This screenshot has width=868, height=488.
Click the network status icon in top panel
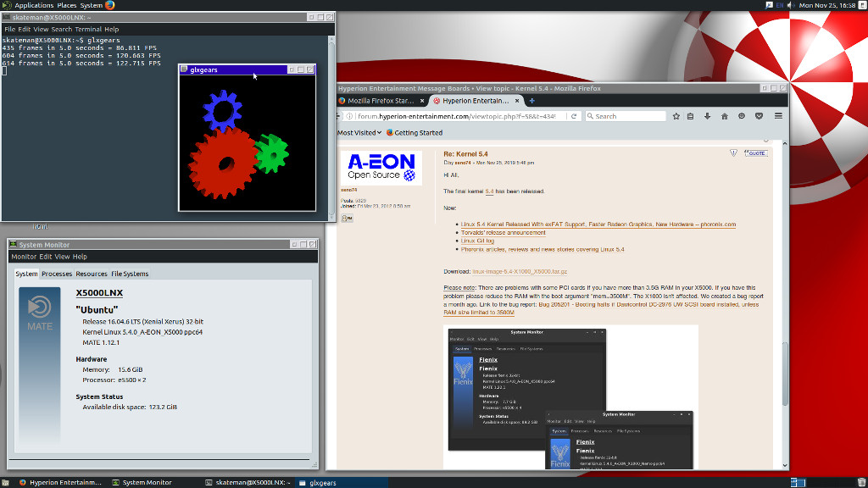770,5
